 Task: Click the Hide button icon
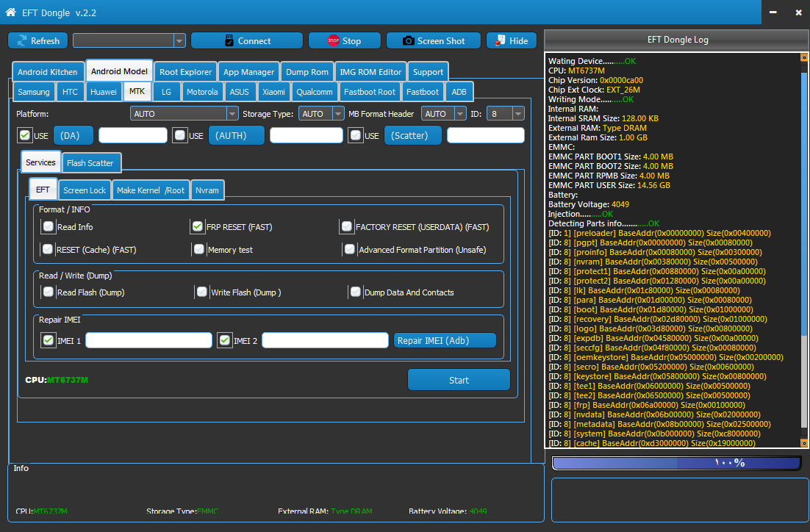point(500,41)
